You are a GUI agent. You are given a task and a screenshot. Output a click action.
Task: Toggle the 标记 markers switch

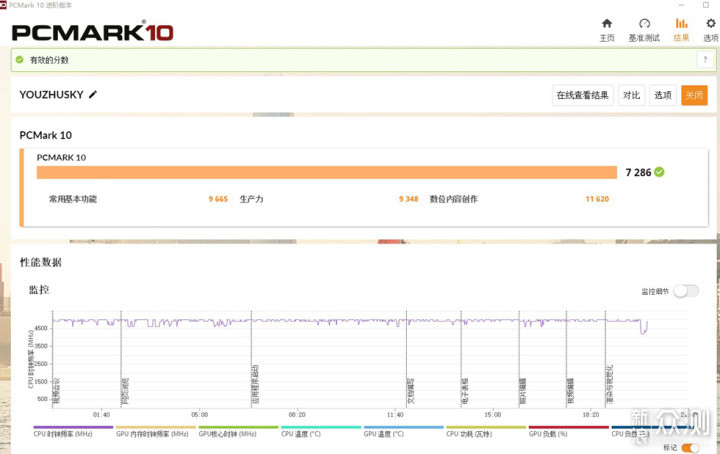click(690, 448)
